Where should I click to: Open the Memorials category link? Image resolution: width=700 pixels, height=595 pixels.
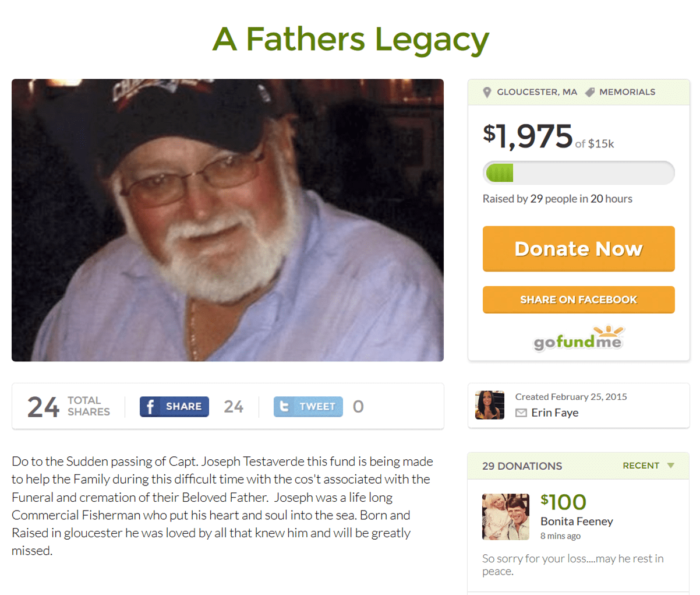pyautogui.click(x=627, y=92)
